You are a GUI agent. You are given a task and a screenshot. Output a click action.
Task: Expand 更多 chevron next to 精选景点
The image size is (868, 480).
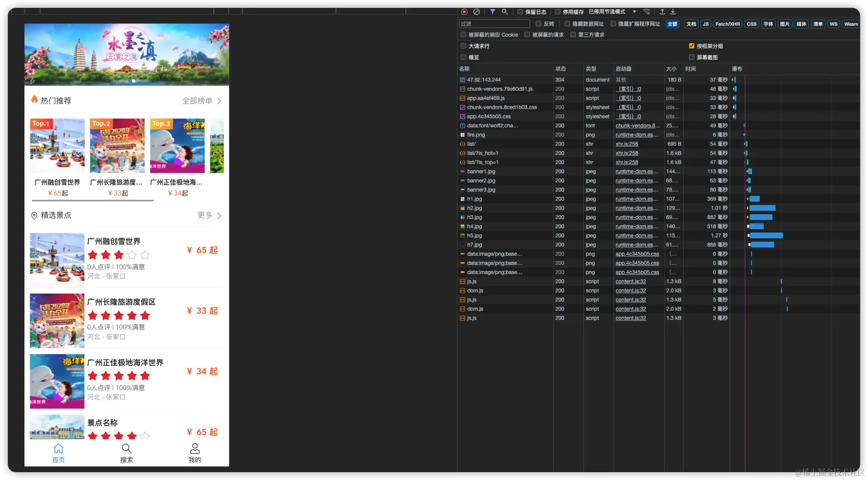(219, 216)
